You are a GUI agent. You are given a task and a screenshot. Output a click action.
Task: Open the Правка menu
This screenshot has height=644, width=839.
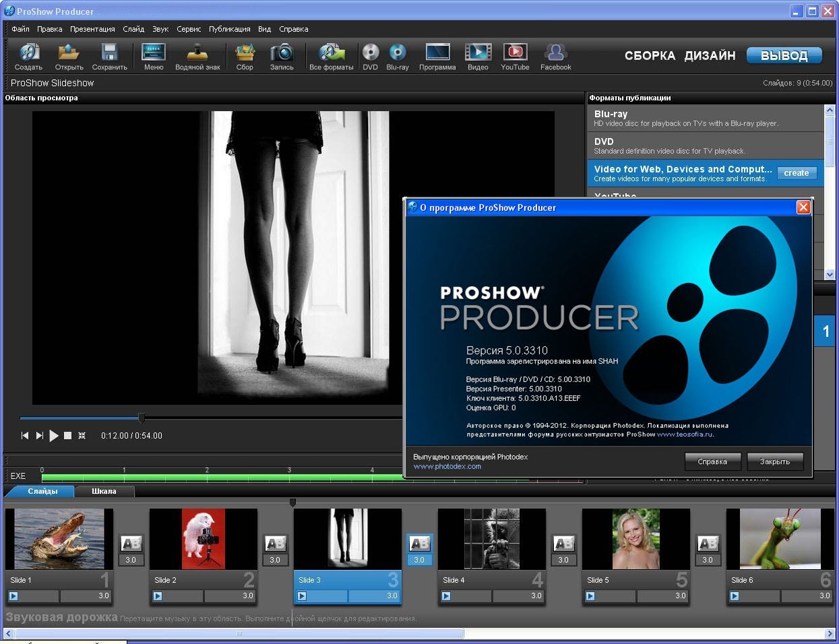tap(50, 29)
